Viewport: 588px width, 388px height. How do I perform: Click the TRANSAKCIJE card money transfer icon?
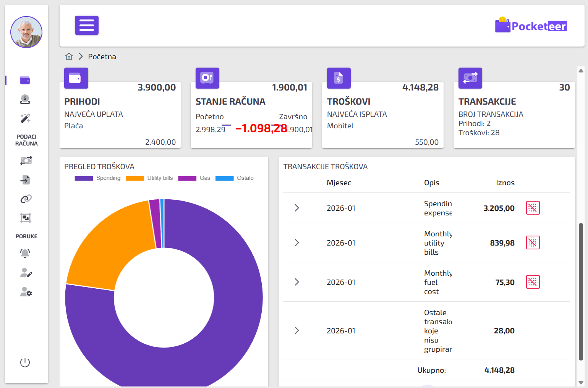pos(470,78)
